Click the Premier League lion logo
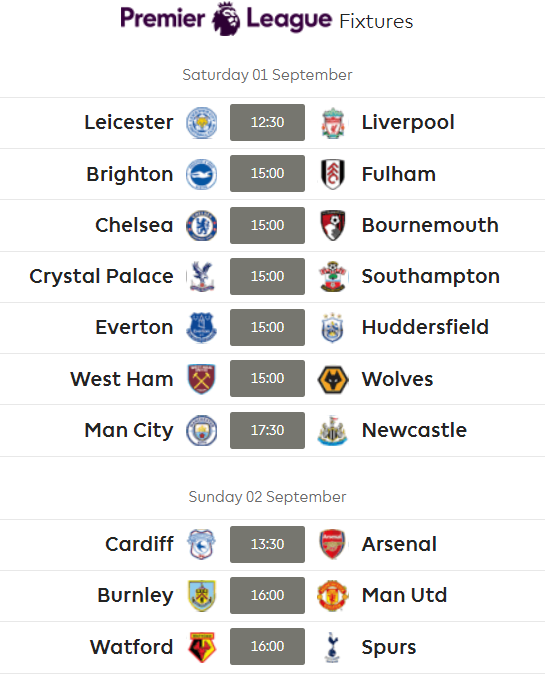The image size is (545, 677). (x=226, y=19)
